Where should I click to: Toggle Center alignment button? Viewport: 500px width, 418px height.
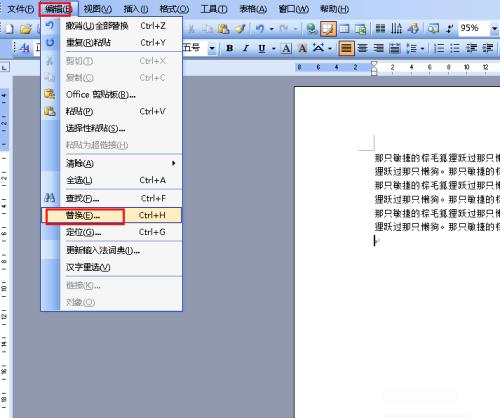tap(362, 49)
